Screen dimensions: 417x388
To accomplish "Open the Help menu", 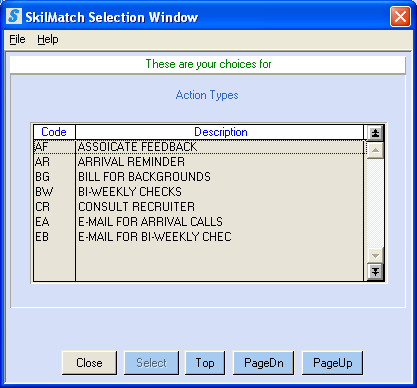I will click(x=48, y=39).
